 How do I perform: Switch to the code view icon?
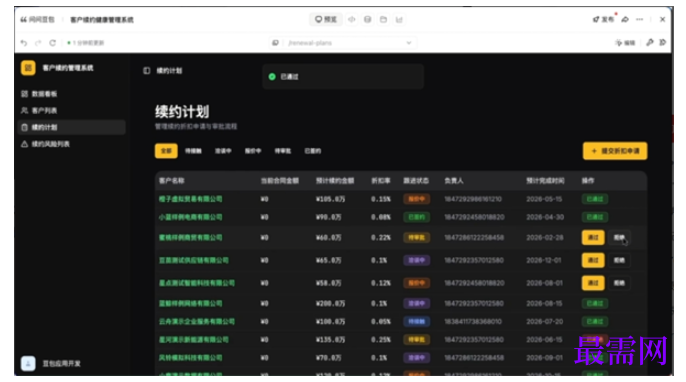point(352,19)
